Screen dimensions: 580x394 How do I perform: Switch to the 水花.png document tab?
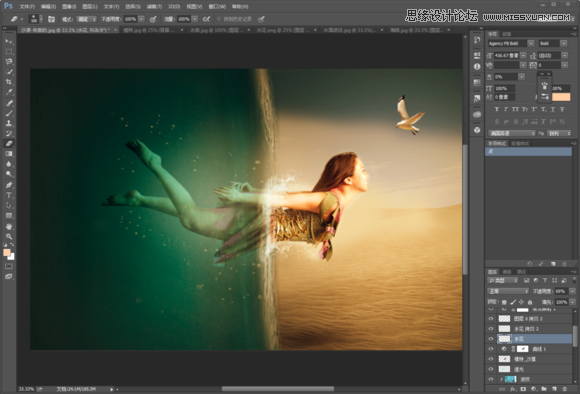tap(282, 30)
